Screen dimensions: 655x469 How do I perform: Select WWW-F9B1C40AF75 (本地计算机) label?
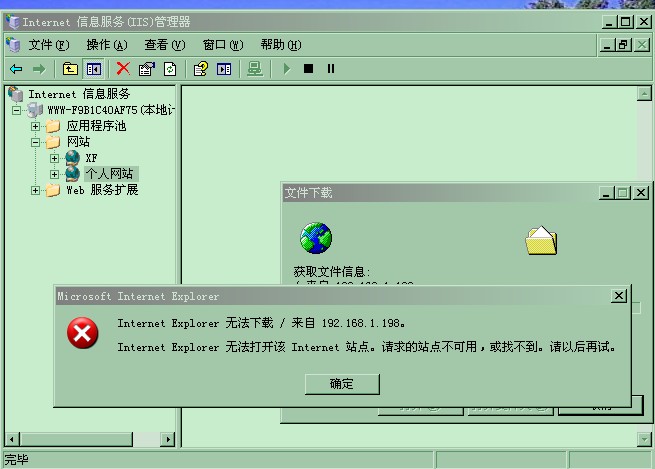coord(111,110)
